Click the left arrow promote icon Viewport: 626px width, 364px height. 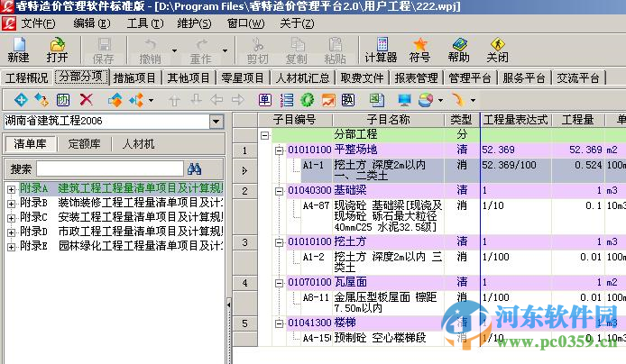click(216, 100)
